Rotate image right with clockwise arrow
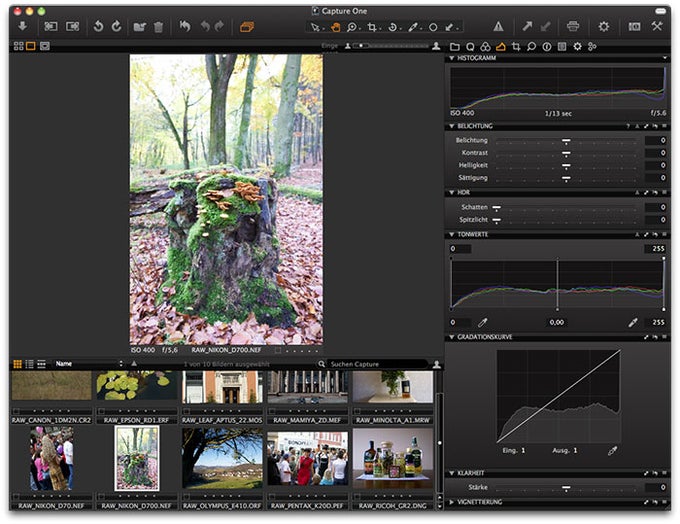This screenshot has width=680, height=524. pyautogui.click(x=117, y=26)
